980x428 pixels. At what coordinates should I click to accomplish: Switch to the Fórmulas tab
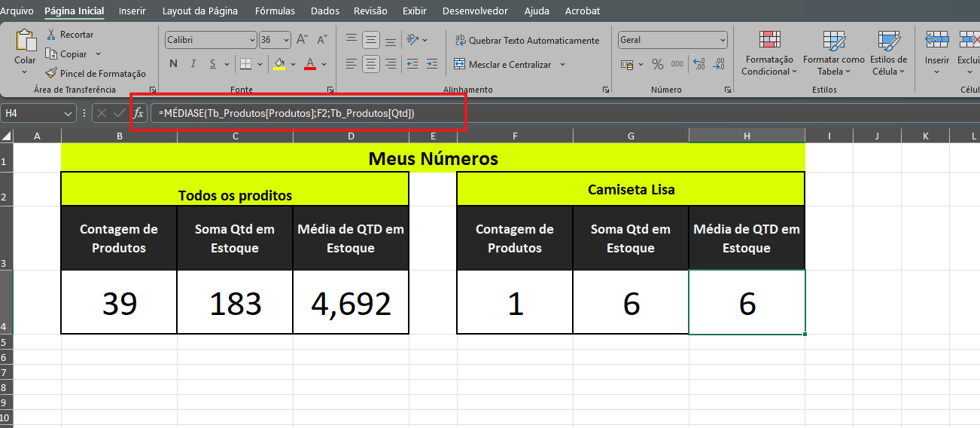(275, 11)
